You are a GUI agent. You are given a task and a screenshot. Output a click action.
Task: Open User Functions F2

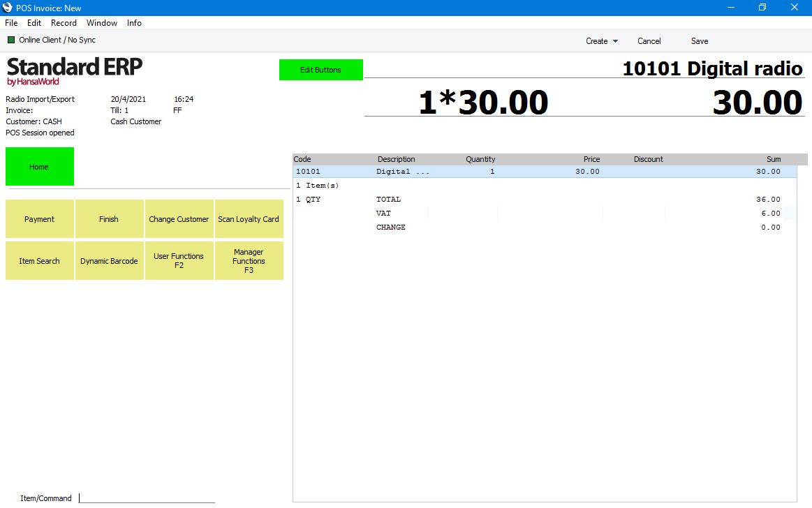pyautogui.click(x=179, y=261)
